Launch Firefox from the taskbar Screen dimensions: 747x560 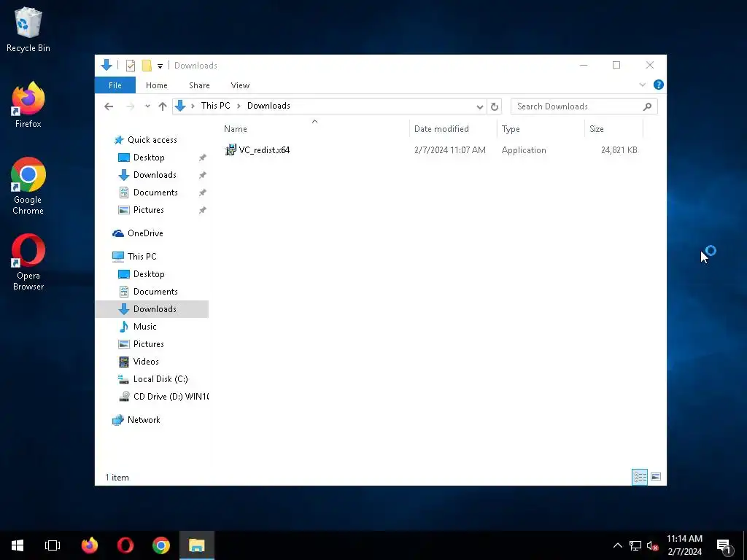(90, 545)
